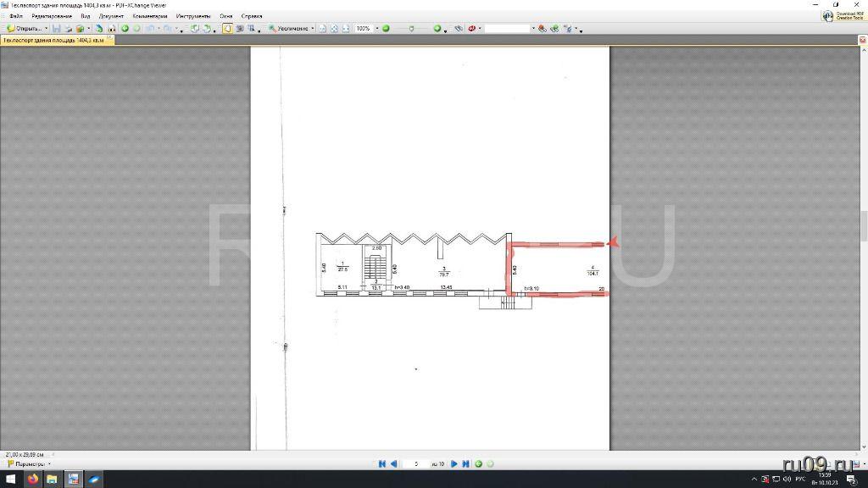This screenshot has width=868, height=488.
Task: Click the Save icon in the toolbar
Action: (x=56, y=28)
